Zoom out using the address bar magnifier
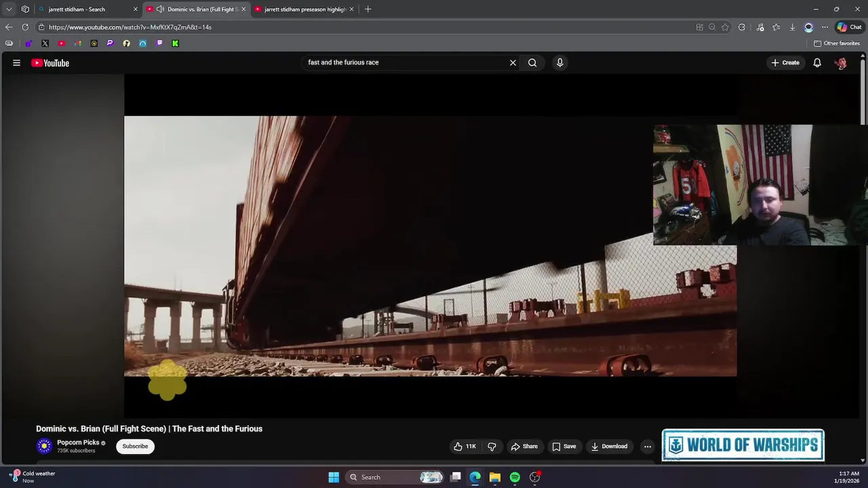This screenshot has width=868, height=488. (712, 27)
